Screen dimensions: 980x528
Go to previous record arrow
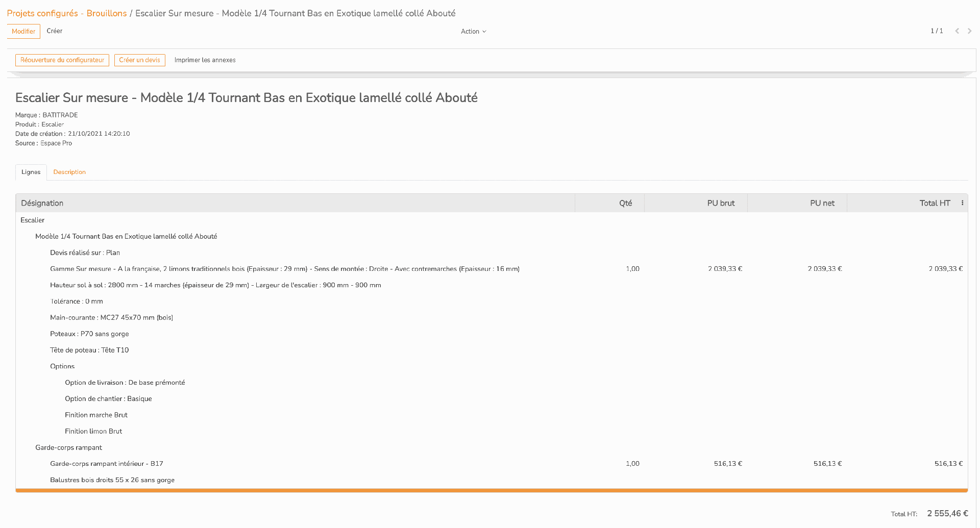(957, 31)
